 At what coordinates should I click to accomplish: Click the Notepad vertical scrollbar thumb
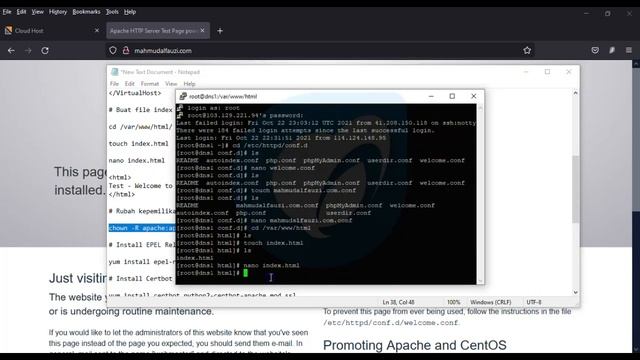(575, 189)
